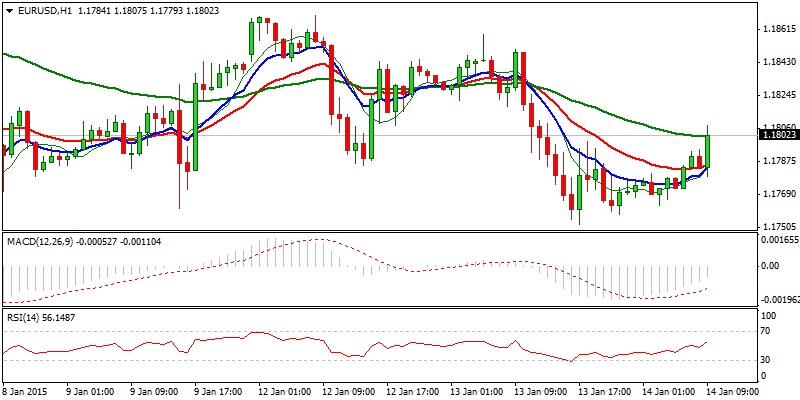Click the 13 Jan 09:00 time label
The width and height of the screenshot is (800, 400).
click(540, 391)
